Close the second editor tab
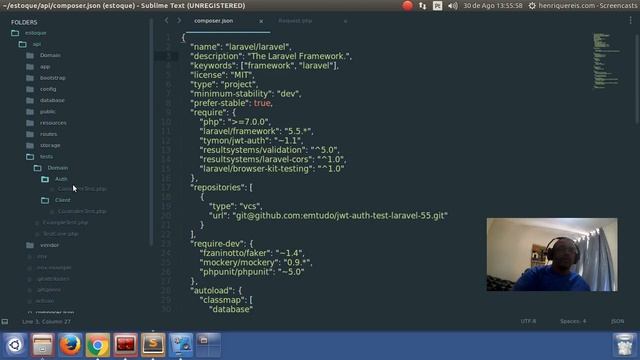 345,21
